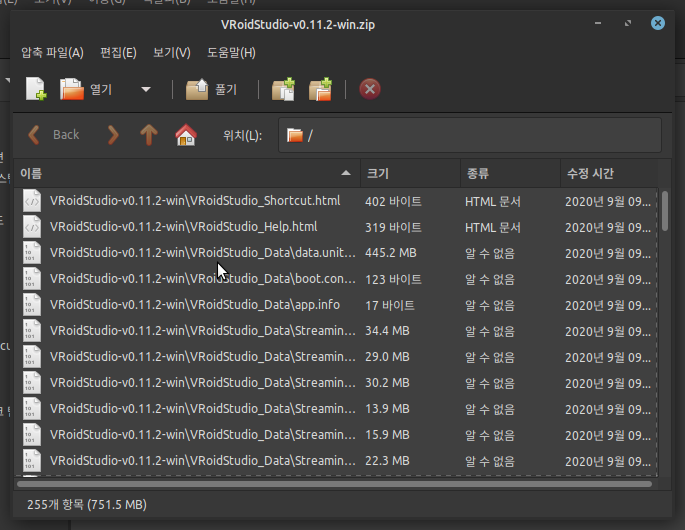
Task: Sort by 종류 column header
Action: [510, 173]
